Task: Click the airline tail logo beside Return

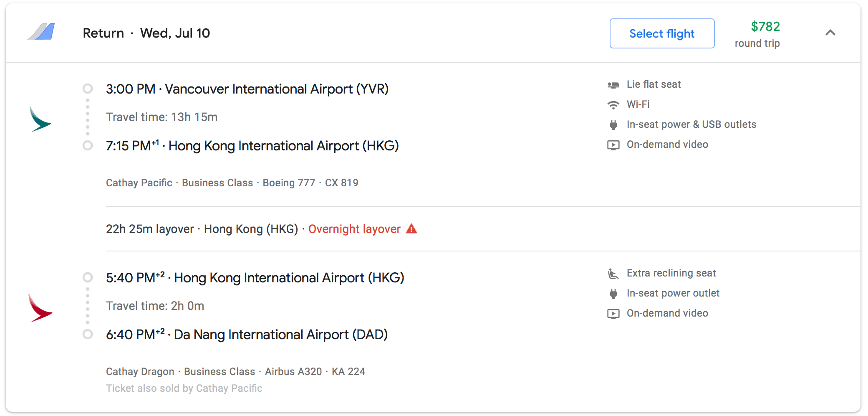Action: [x=41, y=32]
